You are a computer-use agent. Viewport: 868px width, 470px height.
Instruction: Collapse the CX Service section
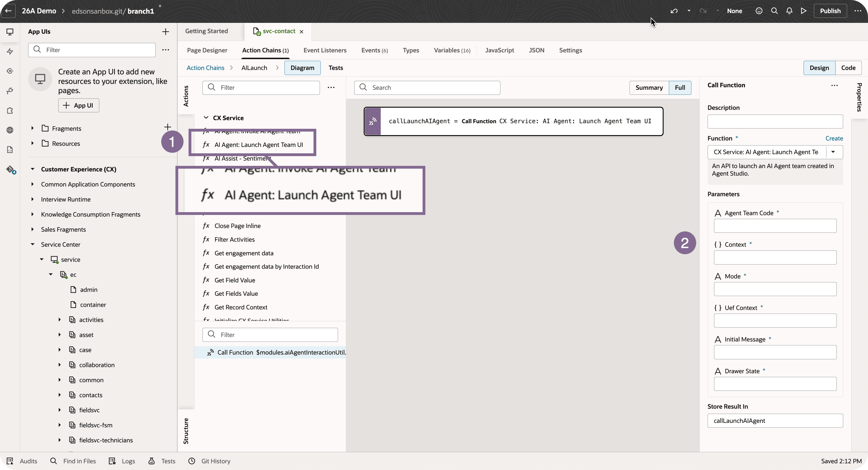206,118
